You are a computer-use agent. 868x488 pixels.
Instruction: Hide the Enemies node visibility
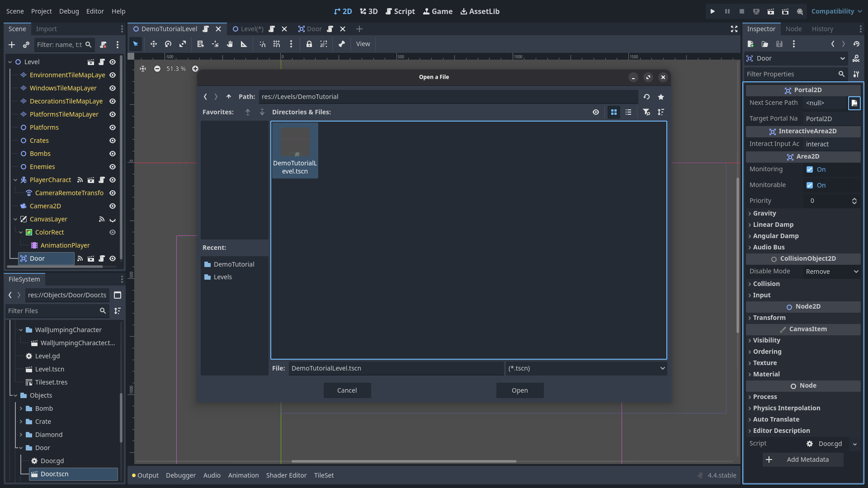[x=113, y=167]
